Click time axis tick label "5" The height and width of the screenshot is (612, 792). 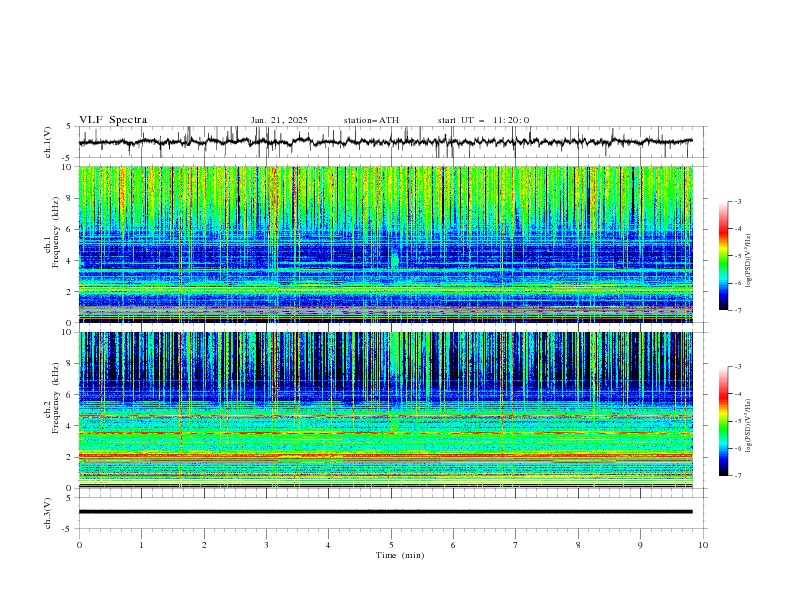coord(391,545)
